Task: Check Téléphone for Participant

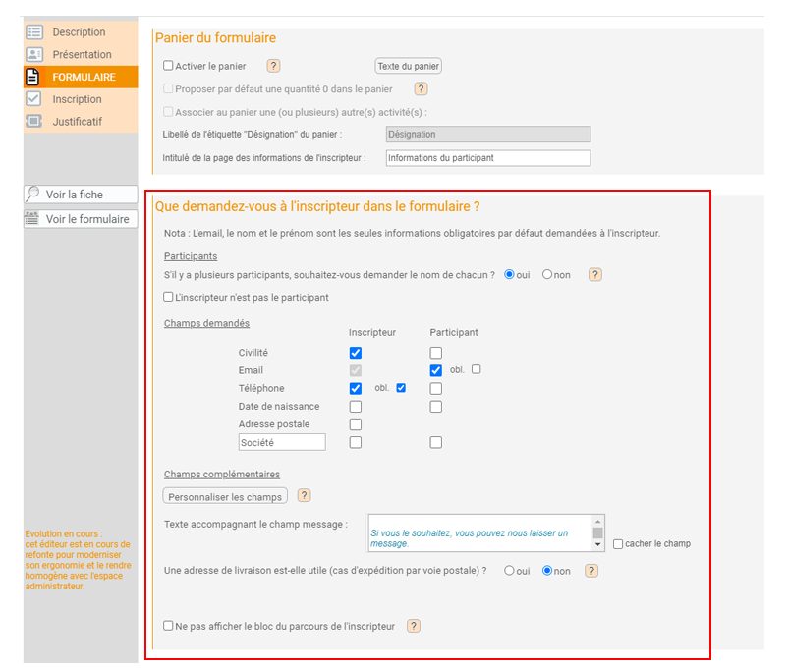Action: click(x=435, y=389)
